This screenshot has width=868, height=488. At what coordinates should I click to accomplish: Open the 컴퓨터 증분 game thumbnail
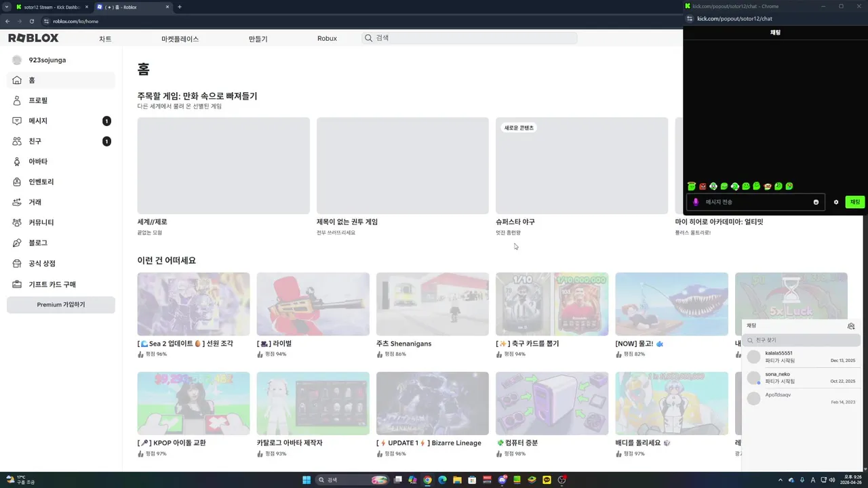552,403
